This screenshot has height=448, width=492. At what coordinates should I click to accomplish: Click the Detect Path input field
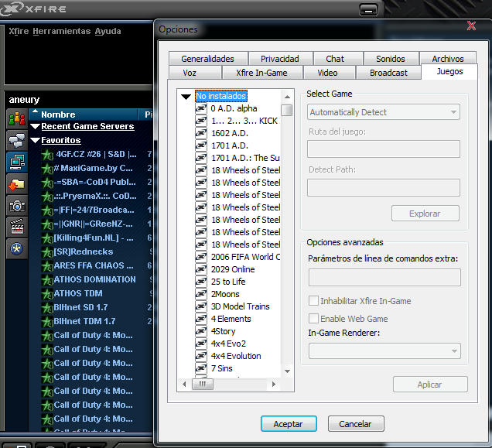point(384,187)
